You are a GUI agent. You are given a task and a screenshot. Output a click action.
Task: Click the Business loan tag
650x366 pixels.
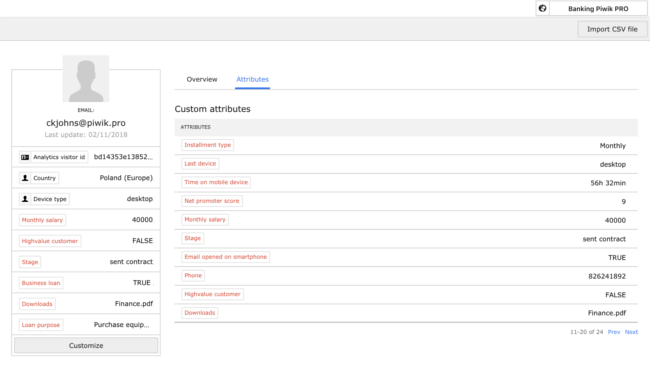[x=41, y=283]
